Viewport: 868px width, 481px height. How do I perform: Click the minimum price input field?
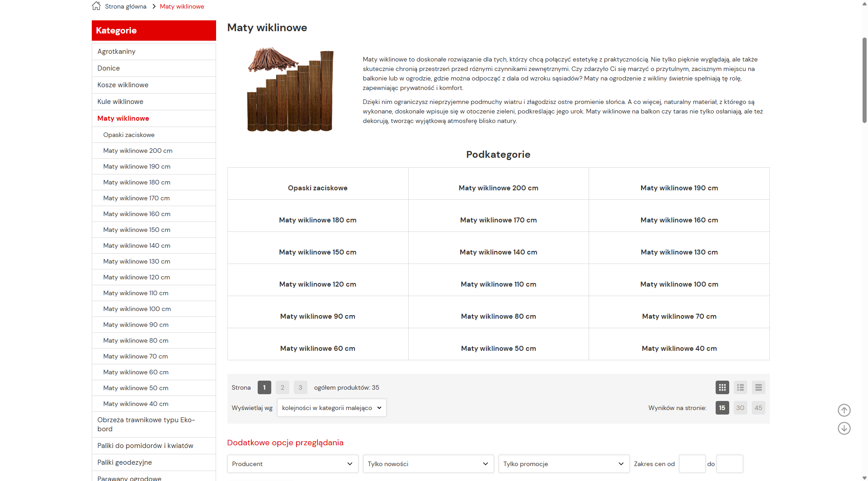click(x=692, y=464)
